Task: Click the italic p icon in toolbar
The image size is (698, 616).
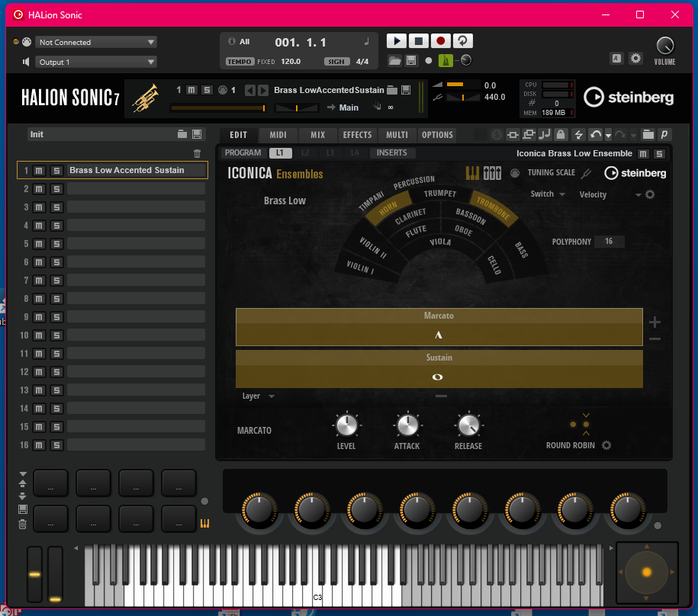Action: pyautogui.click(x=664, y=134)
